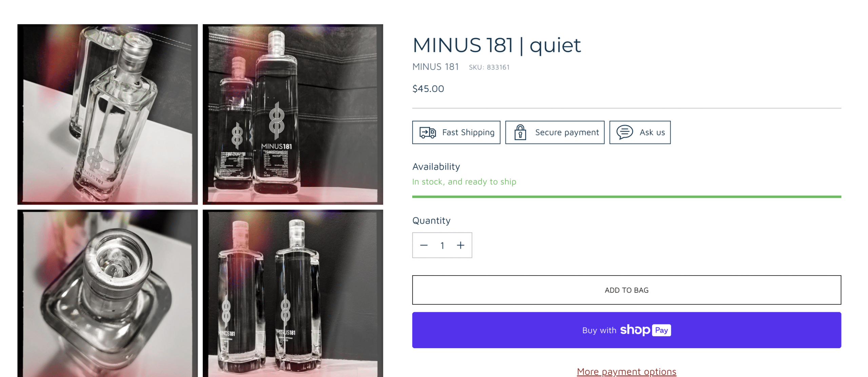The width and height of the screenshot is (868, 377).
Task: Click the Shop Pay logo
Action: coord(645,330)
